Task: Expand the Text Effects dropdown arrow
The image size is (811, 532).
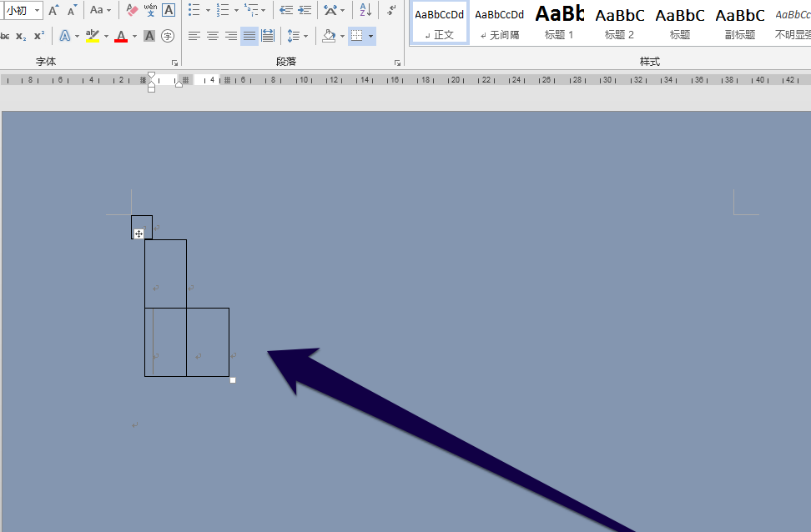Action: (77, 36)
